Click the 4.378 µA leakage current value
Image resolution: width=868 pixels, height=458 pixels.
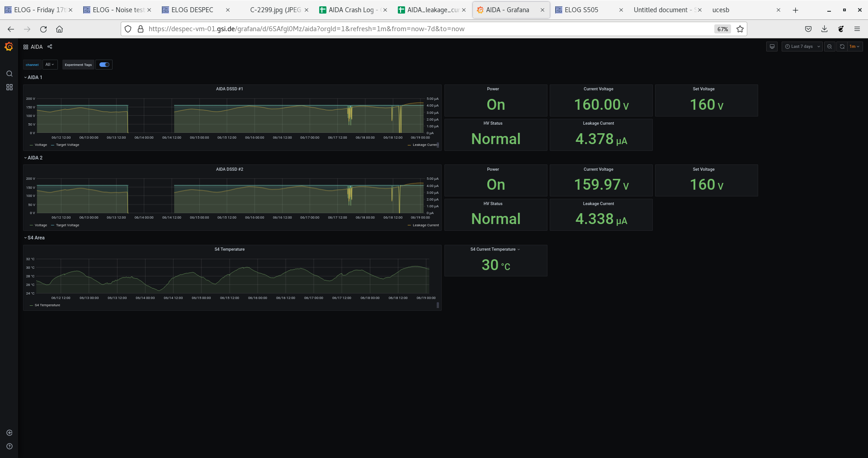(x=601, y=139)
